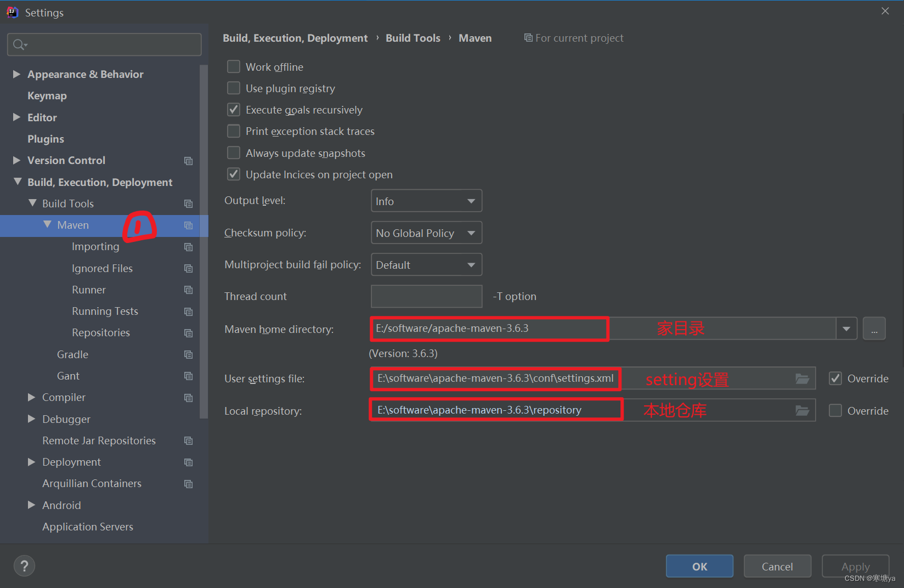Enable Use plugin registry checkbox
Screen dimensions: 904x588
pyautogui.click(x=234, y=88)
